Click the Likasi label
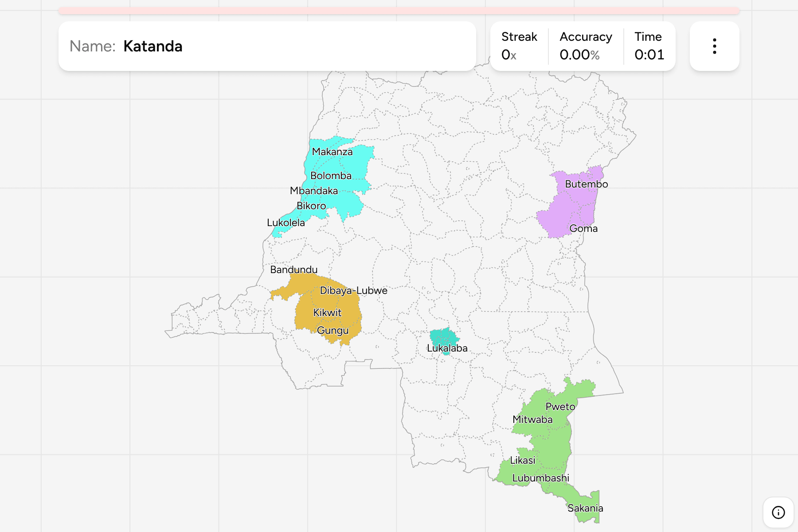798x532 pixels. [x=523, y=460]
